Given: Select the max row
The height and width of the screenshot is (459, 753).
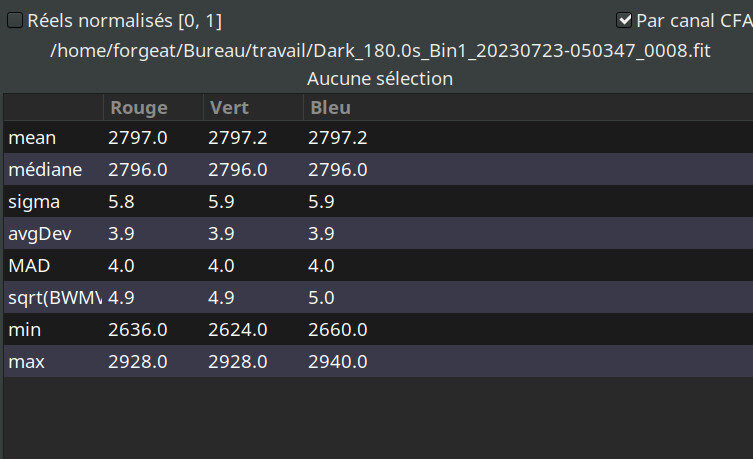Looking at the screenshot, I should pos(27,362).
